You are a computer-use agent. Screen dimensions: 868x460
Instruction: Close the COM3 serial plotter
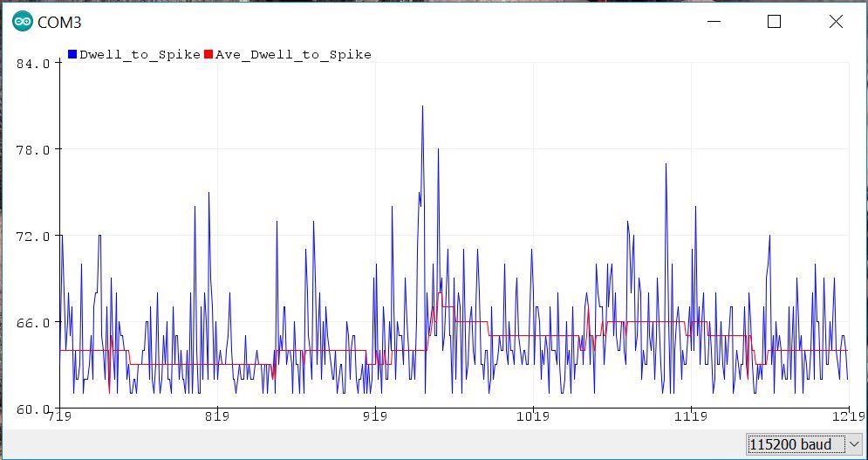click(x=836, y=23)
